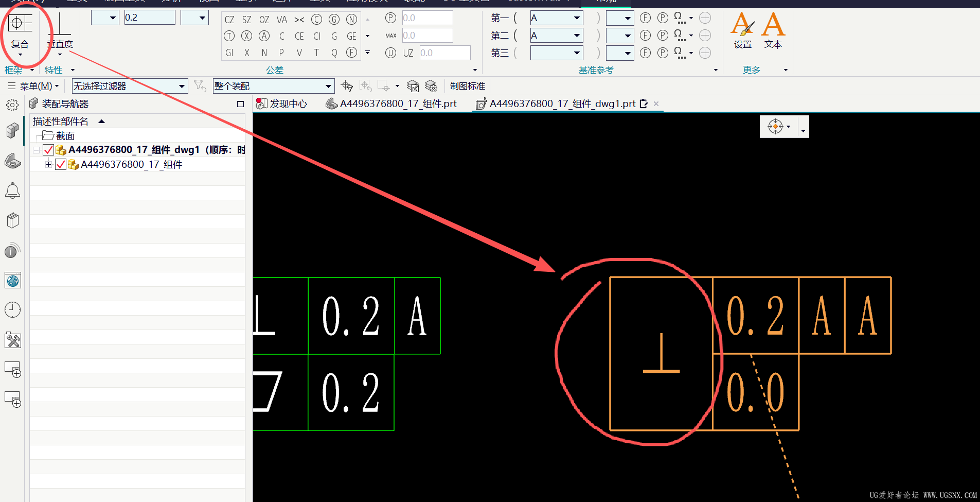Click the circled P projected tolerance symbol
The height and width of the screenshot is (502, 980).
click(391, 18)
